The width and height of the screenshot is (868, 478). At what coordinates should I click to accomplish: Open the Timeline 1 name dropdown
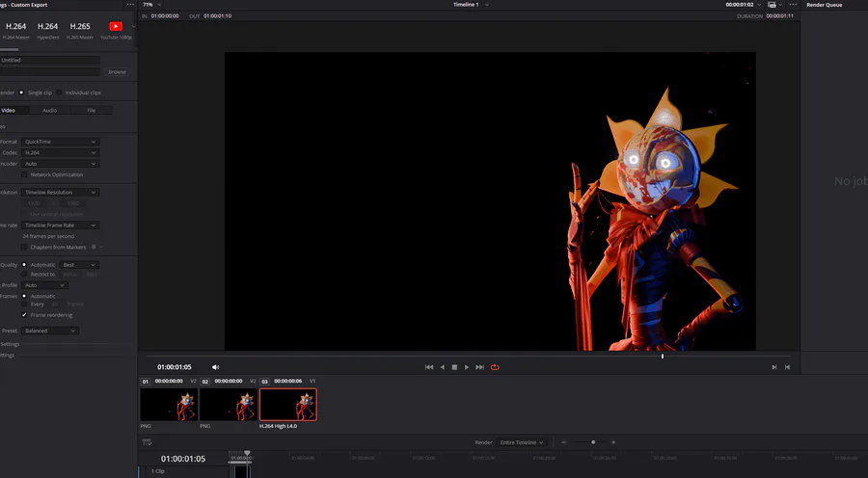[471, 5]
